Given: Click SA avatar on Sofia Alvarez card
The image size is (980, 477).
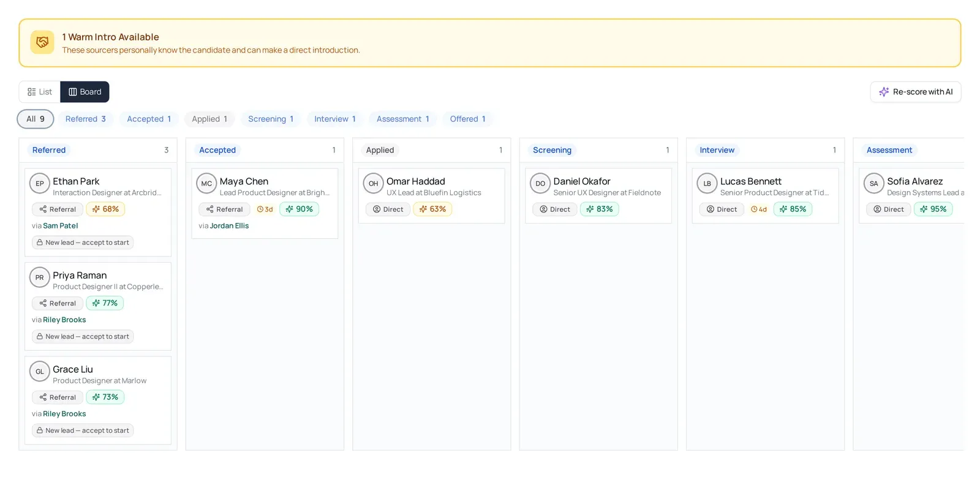Looking at the screenshot, I should click(x=874, y=183).
